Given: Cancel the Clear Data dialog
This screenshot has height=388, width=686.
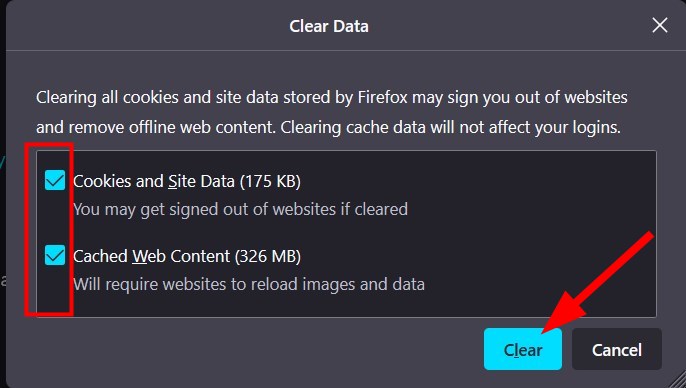Looking at the screenshot, I should pyautogui.click(x=616, y=349).
